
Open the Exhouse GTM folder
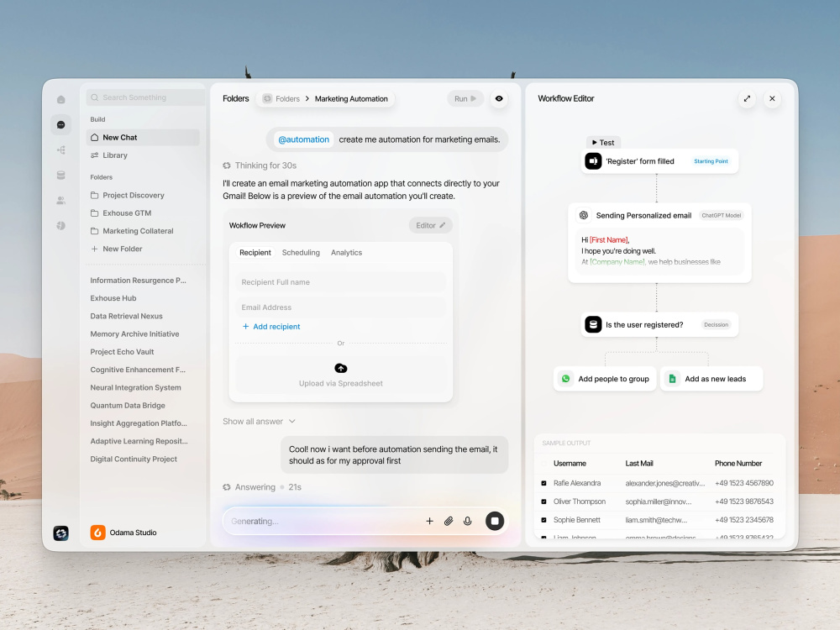click(x=121, y=213)
